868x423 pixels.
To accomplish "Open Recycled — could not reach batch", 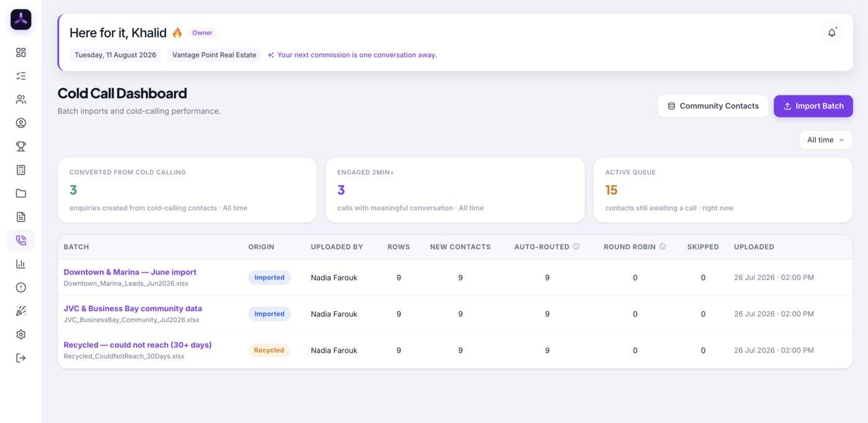I will [x=138, y=345].
